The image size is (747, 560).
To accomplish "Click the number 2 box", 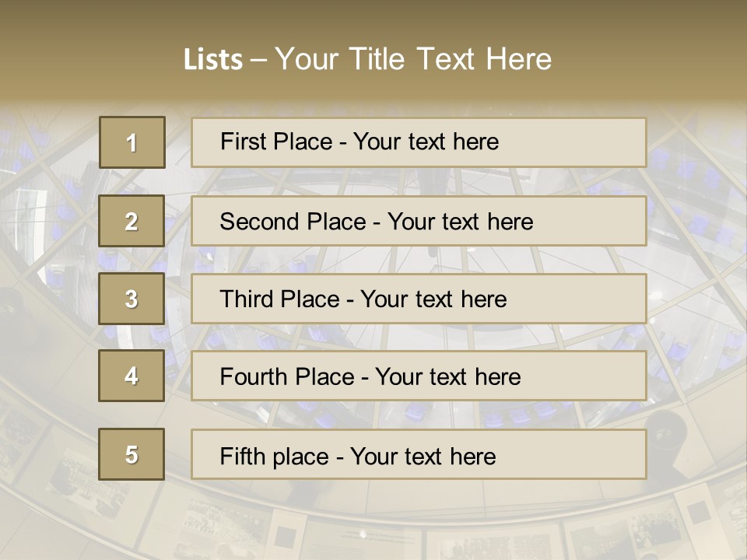I will [132, 221].
